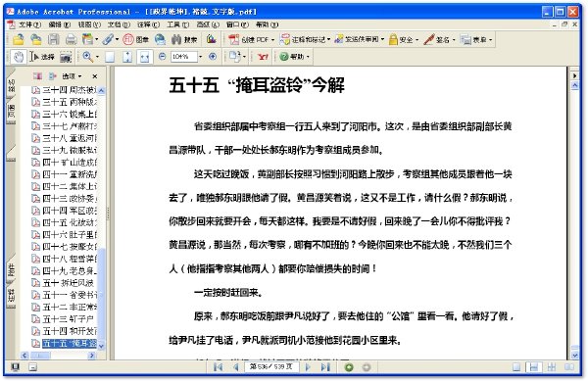Screen dimensions: 588x382
Task: Click the Yahoo Y! toolbar icon
Action: (x=263, y=57)
